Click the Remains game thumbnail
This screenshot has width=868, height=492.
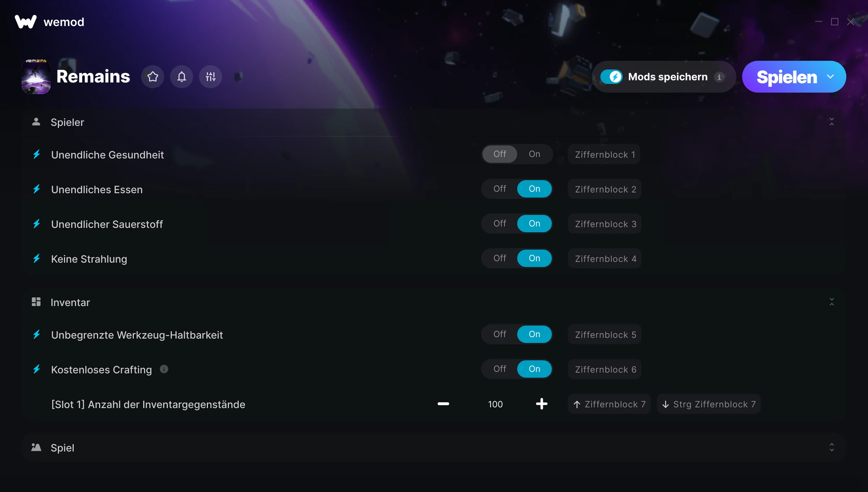[x=36, y=77]
